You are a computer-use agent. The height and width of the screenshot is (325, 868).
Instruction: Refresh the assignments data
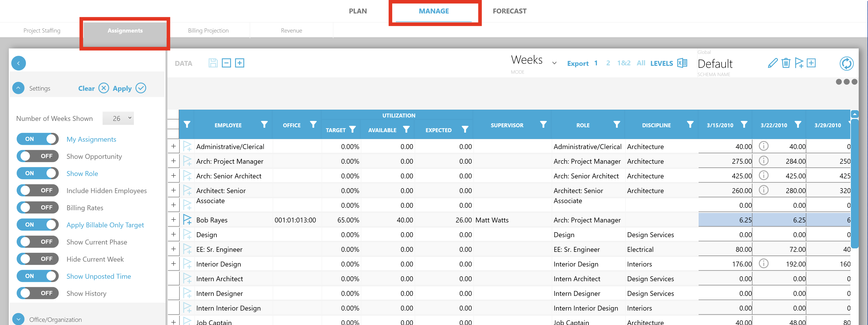tap(847, 63)
